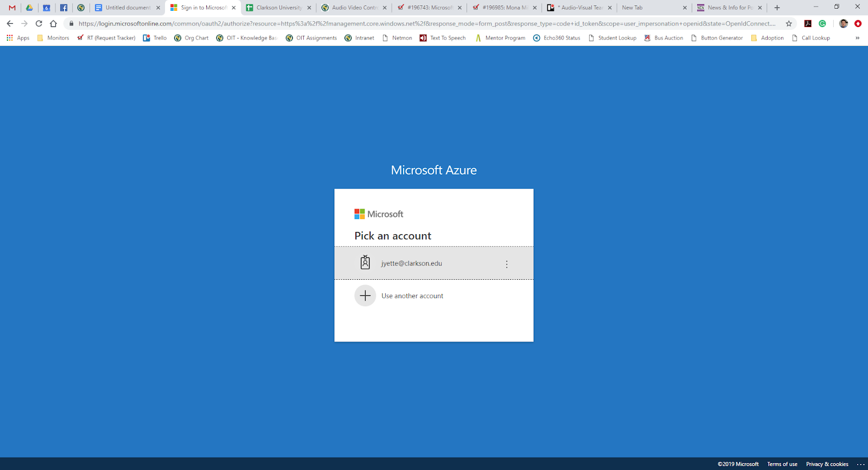Viewport: 868px width, 470px height.
Task: Open the Text To Speech bookmark
Action: [443, 38]
